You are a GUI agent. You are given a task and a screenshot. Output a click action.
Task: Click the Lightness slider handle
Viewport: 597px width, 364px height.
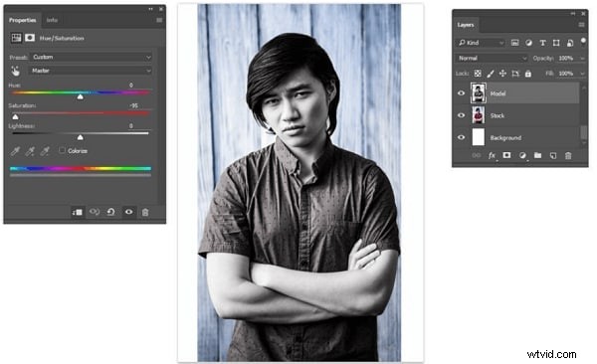click(80, 137)
